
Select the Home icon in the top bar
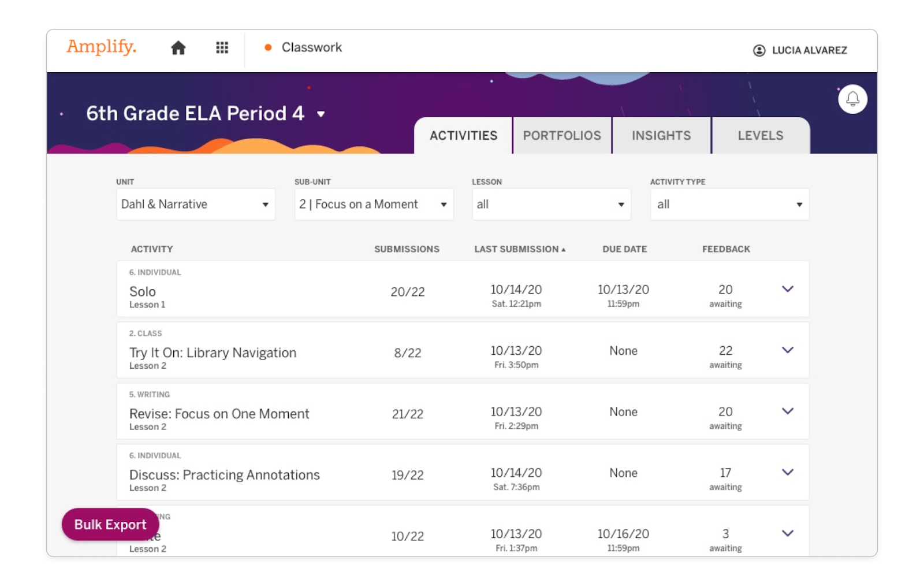click(x=178, y=47)
